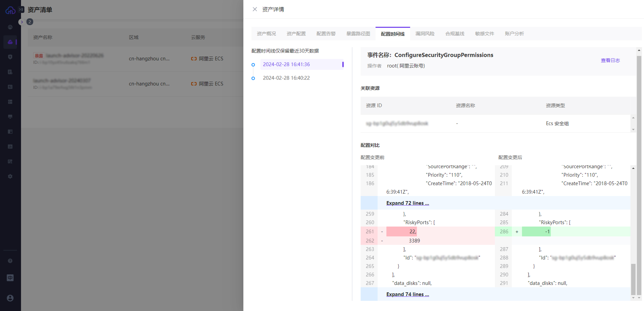
Task: Click added line 286 value -1
Action: [547, 232]
